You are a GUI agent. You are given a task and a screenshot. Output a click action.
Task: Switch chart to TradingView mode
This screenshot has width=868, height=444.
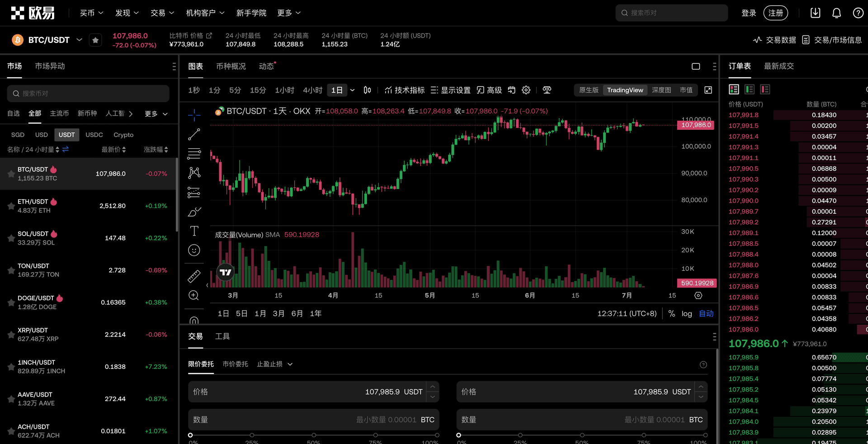pos(625,90)
